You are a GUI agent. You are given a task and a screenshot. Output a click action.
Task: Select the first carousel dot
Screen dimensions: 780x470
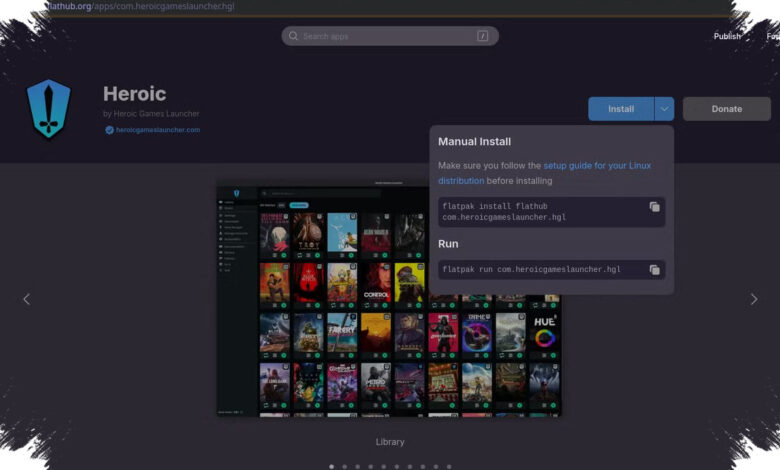[332, 467]
